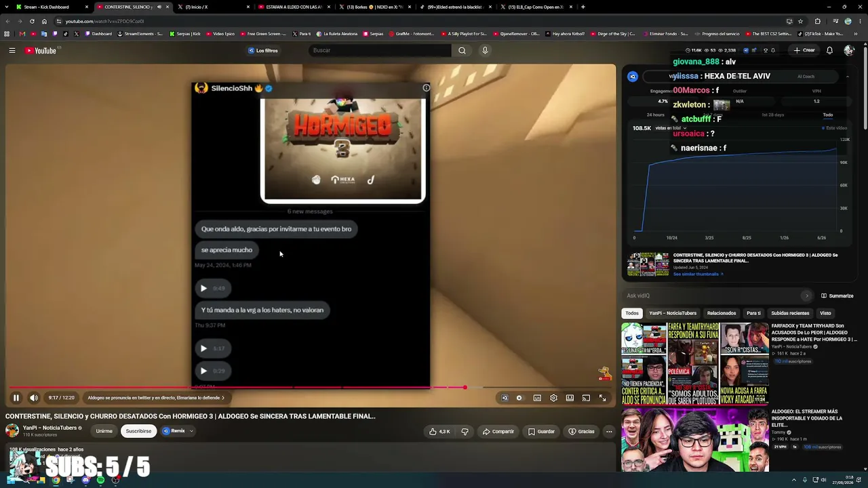Expand the video chapter title chevron
This screenshot has height=488, width=868.
[222, 398]
